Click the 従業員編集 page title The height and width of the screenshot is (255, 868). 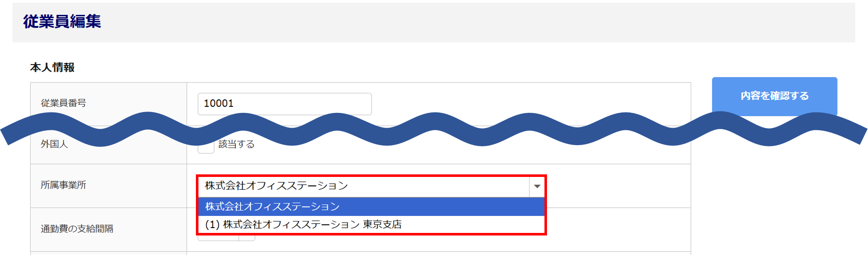point(62,22)
